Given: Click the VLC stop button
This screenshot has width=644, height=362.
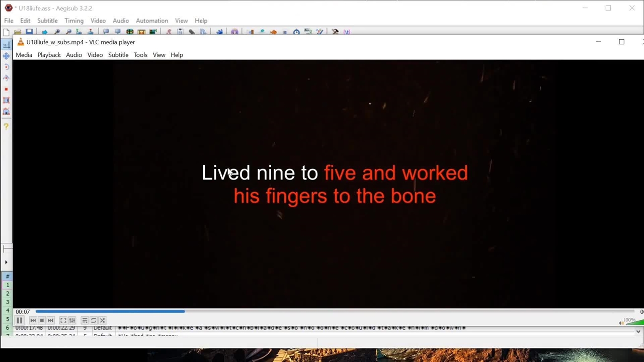Looking at the screenshot, I should click(x=42, y=320).
